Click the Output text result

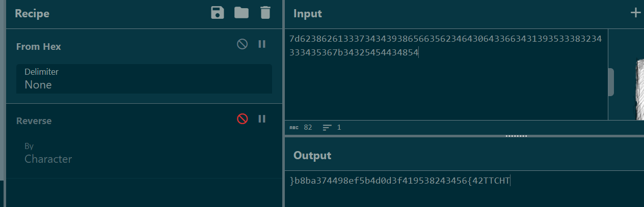pyautogui.click(x=399, y=181)
